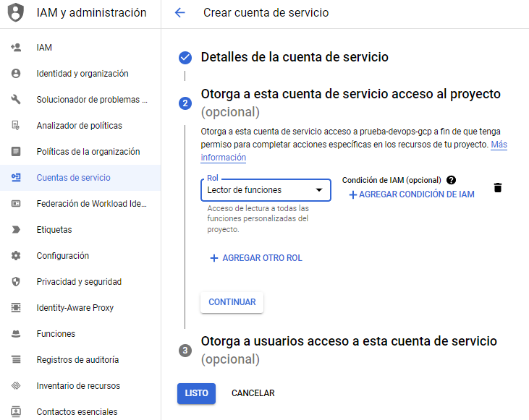Click the back arrow next to Crear cuenta de servicio
Viewport: 529px width, 420px height.
[x=180, y=13]
